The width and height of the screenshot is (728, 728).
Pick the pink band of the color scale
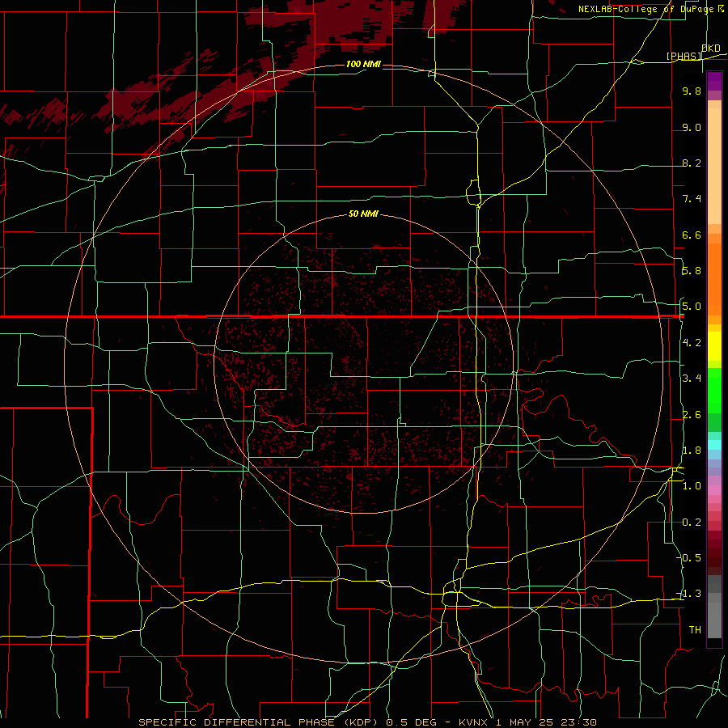(x=714, y=490)
